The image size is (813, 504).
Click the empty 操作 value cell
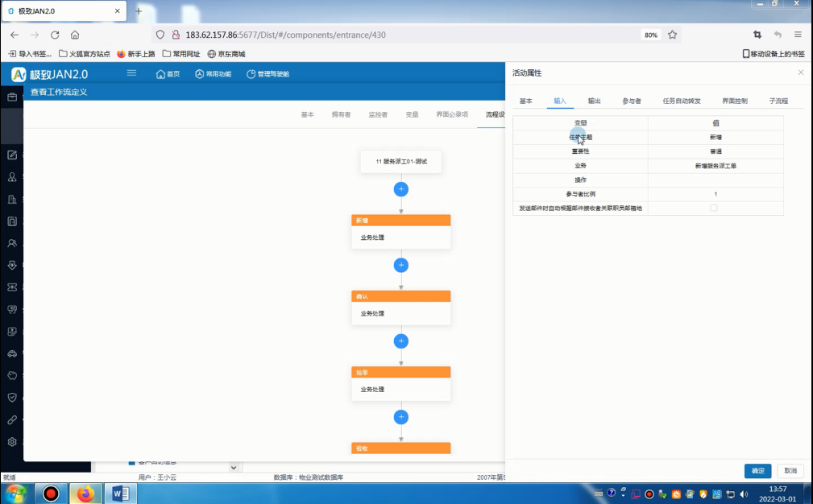pyautogui.click(x=716, y=180)
